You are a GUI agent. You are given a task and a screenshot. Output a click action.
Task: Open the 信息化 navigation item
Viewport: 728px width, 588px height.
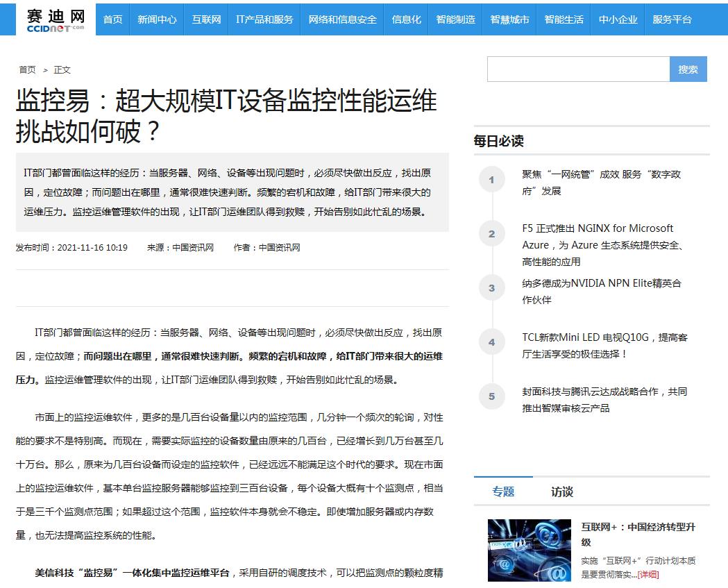click(x=406, y=19)
